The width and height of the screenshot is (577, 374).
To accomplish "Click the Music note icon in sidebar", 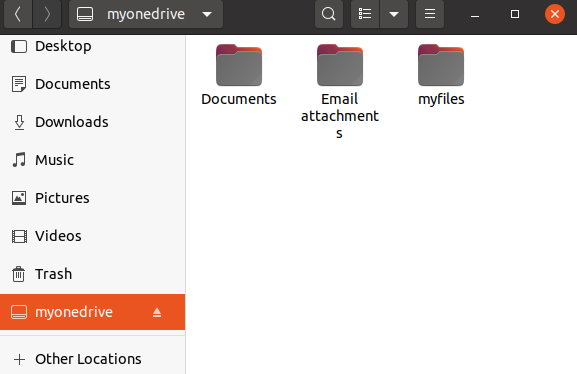I will 19,160.
